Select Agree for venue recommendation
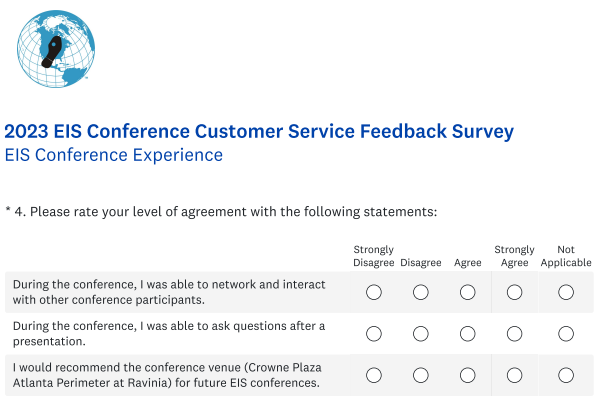This screenshot has height=408, width=606. (467, 375)
